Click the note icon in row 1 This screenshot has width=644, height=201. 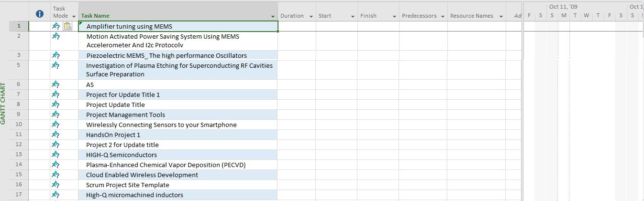(67, 26)
